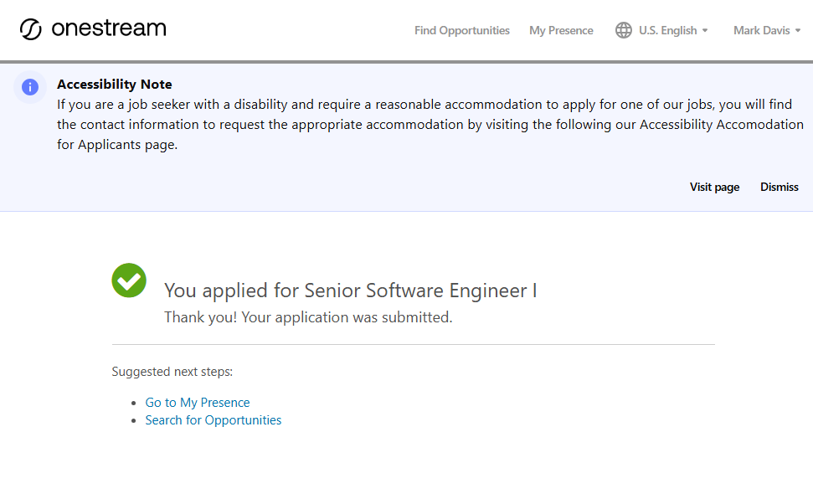This screenshot has width=813, height=504.
Task: Dismiss the accessibility note banner
Action: (779, 187)
